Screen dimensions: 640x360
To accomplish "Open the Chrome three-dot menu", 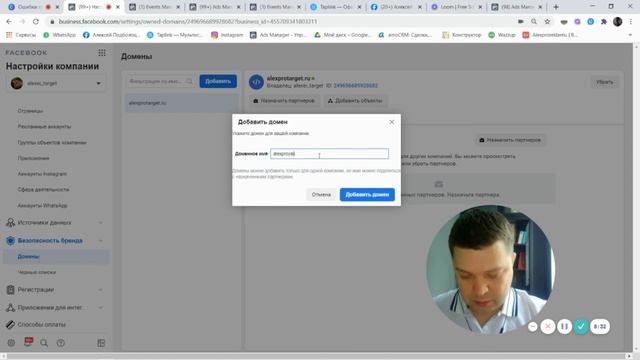I will coord(631,21).
